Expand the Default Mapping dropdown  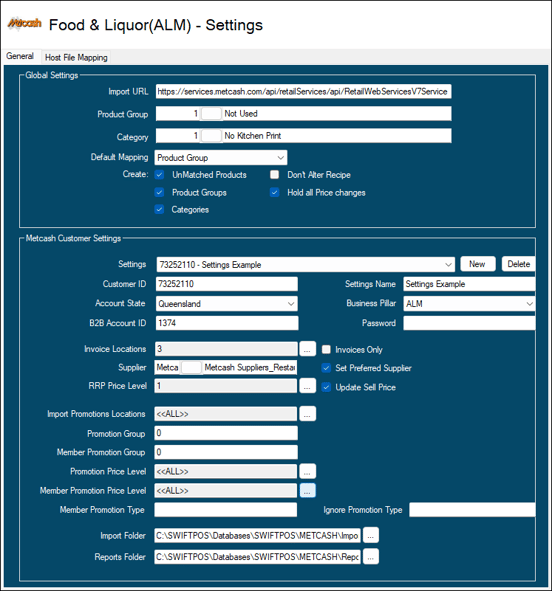[221, 158]
